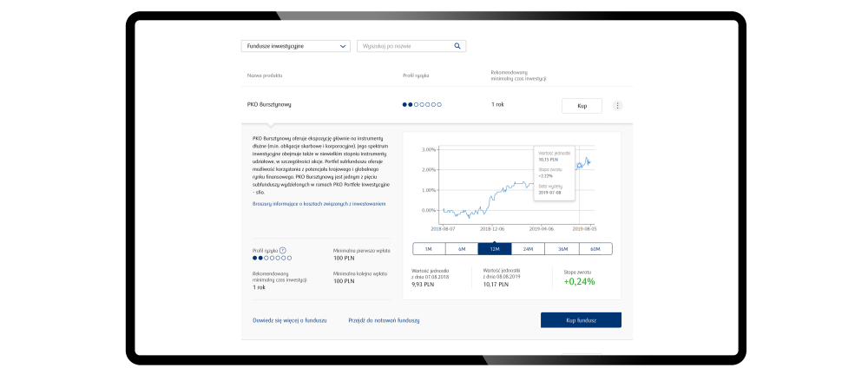
Task: Click the Minimalna kolejna wpłata label
Action: [x=360, y=273]
